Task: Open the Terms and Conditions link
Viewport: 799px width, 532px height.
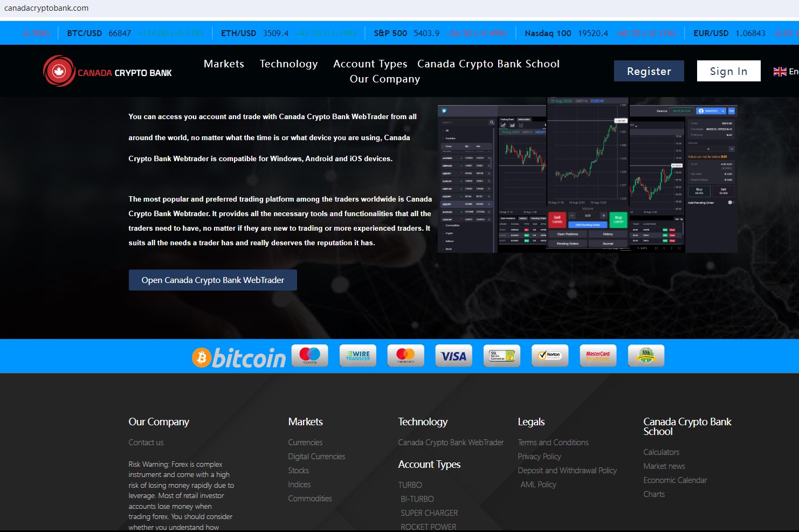Action: [x=553, y=443]
